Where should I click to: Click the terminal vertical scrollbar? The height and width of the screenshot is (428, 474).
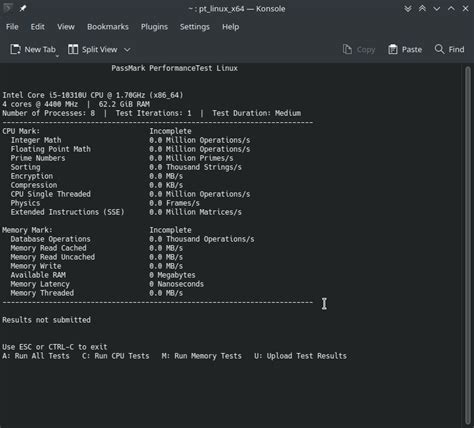click(468, 245)
